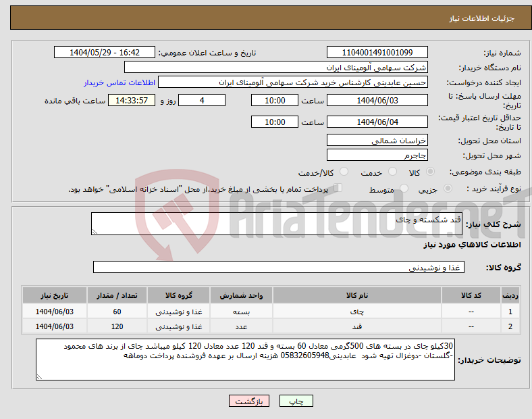Viewport: 532px width, 419px height.
Task: Click the date cell in the چای row
Action: click(x=54, y=312)
